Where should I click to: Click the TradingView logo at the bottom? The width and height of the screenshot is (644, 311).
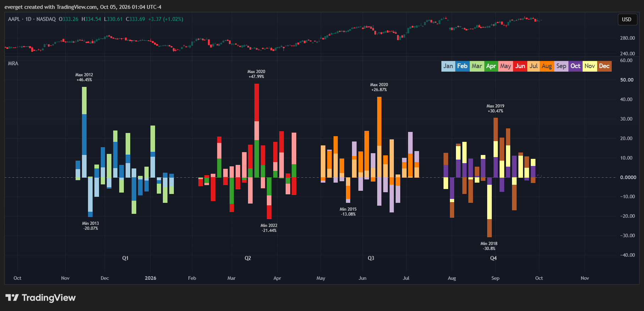coord(40,298)
